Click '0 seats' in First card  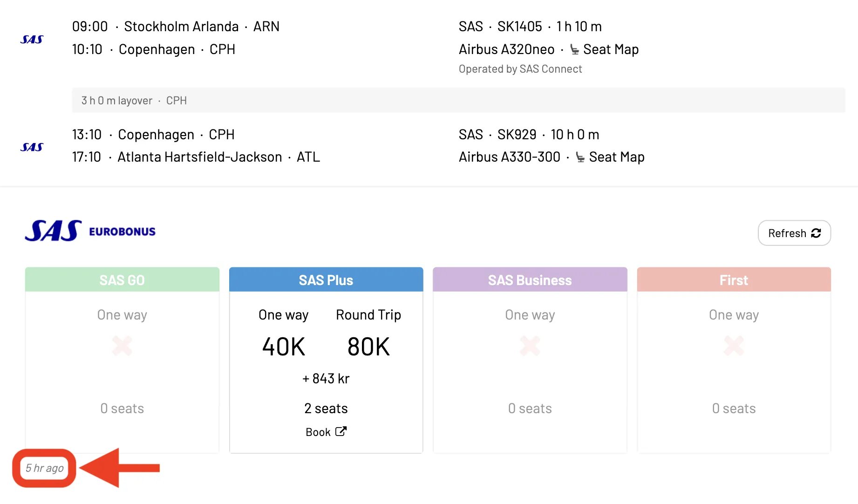tap(734, 409)
